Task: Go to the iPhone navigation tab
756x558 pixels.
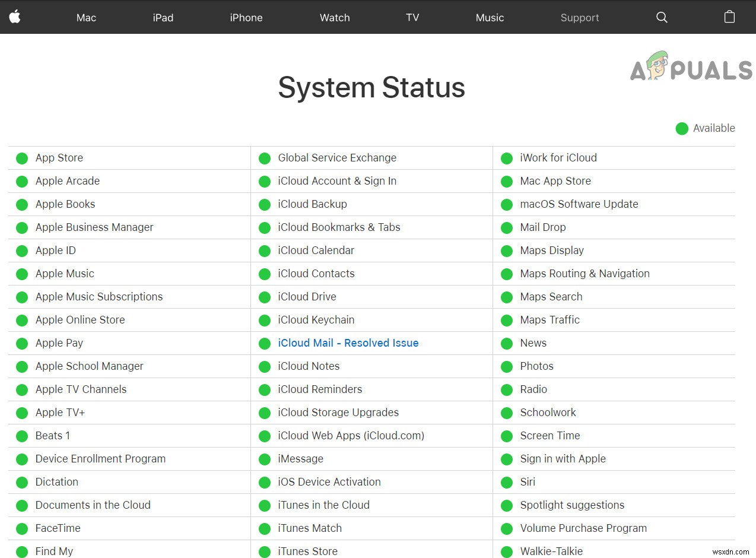Action: point(246,18)
